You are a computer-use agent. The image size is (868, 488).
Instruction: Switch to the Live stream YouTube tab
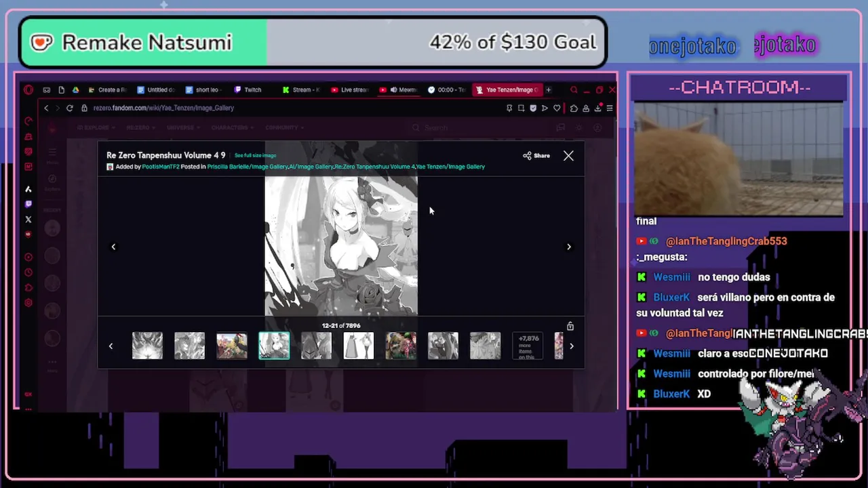pyautogui.click(x=350, y=89)
